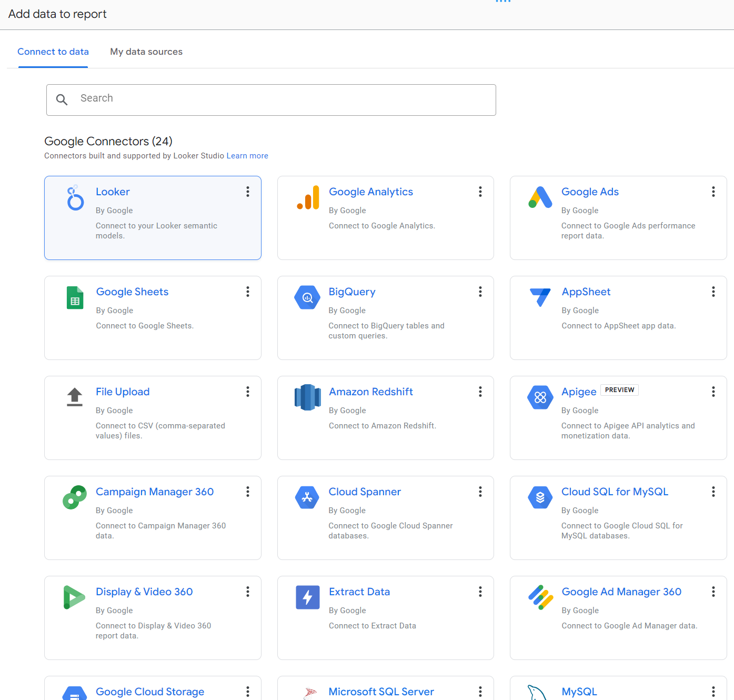Click the AppSheet logo icon

click(x=540, y=297)
